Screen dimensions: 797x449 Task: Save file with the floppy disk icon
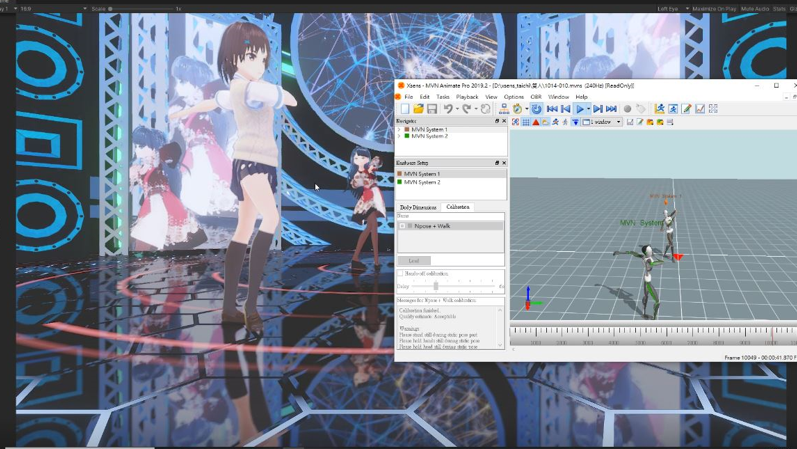[x=432, y=109]
